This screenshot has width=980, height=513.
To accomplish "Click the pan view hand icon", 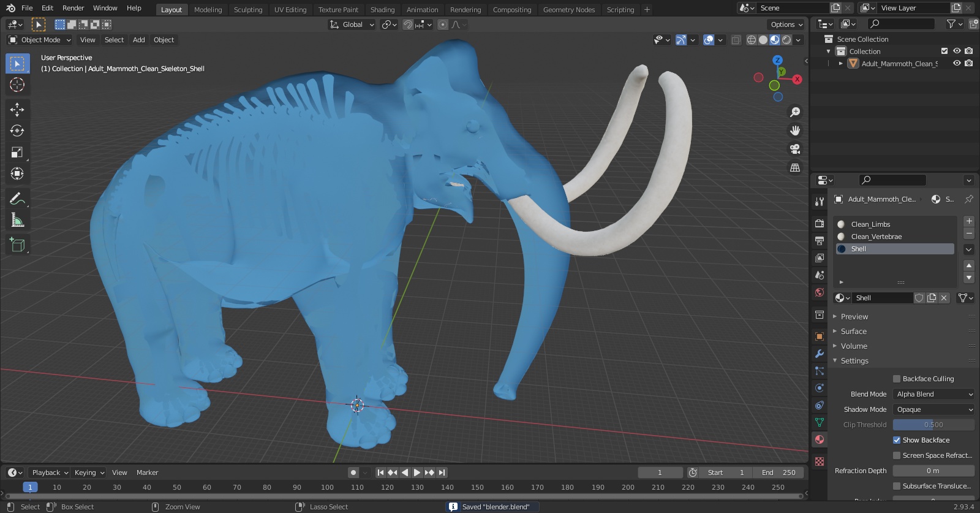I will tap(795, 131).
